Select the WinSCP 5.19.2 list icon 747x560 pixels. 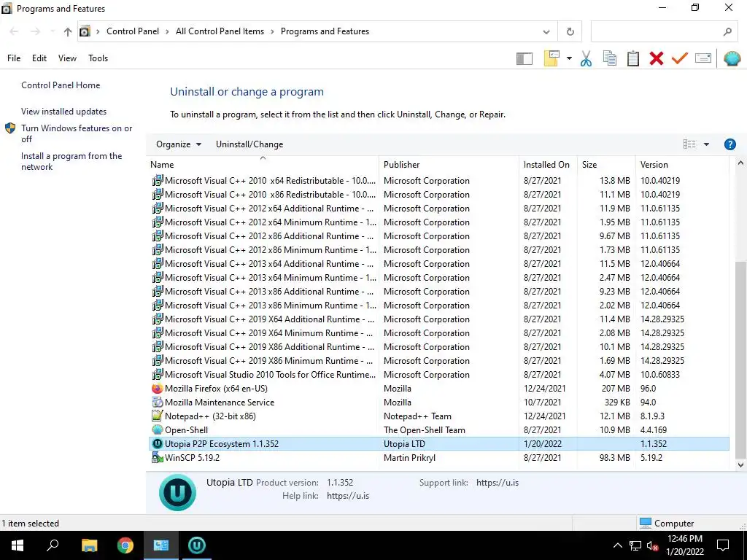(x=158, y=458)
